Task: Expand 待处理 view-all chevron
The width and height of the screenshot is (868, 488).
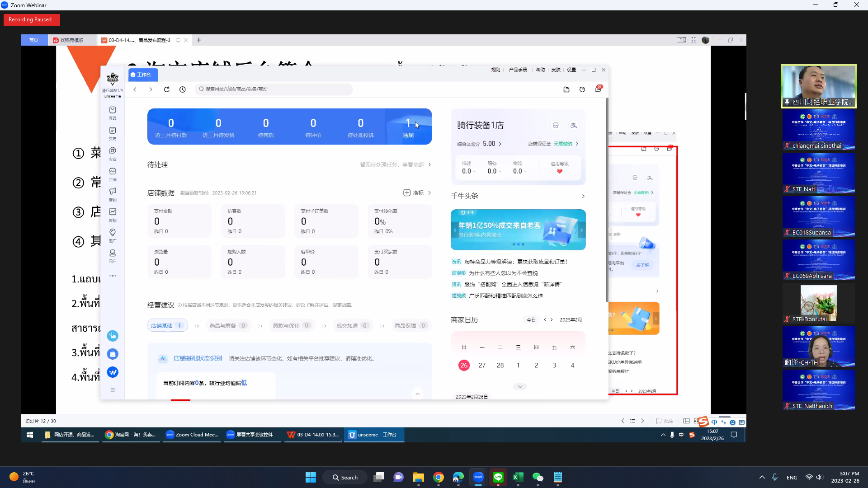Action: 429,164
